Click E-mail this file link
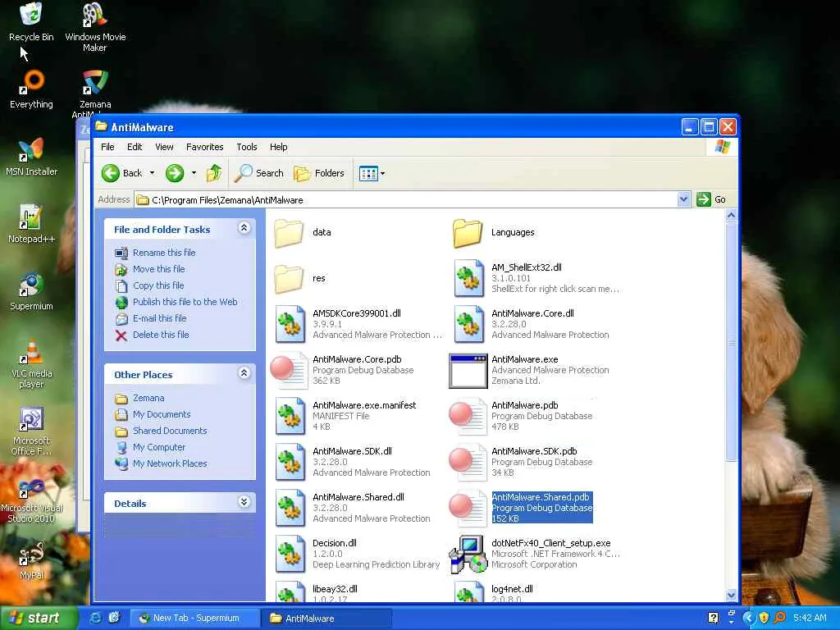Viewport: 840px width, 630px height. point(160,318)
